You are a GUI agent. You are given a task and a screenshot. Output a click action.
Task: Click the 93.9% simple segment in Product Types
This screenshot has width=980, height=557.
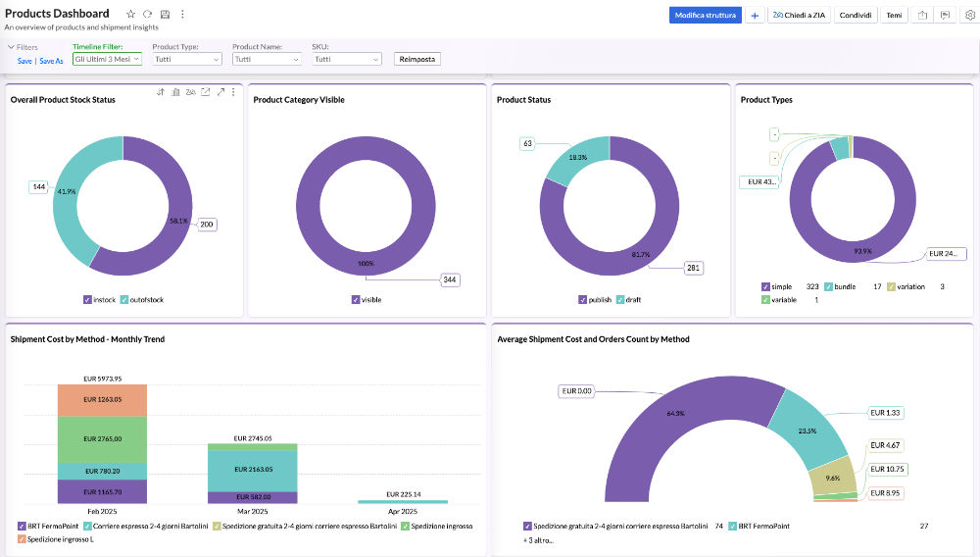pyautogui.click(x=862, y=251)
